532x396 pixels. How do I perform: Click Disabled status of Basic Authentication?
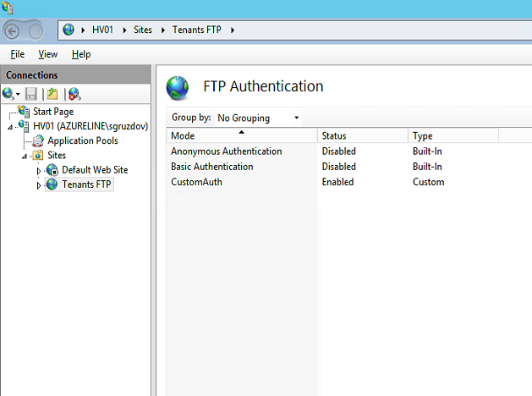click(338, 167)
